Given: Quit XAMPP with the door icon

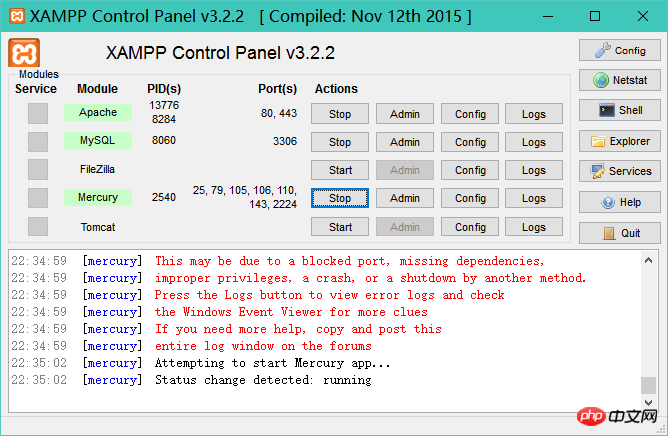Looking at the screenshot, I should 619,233.
